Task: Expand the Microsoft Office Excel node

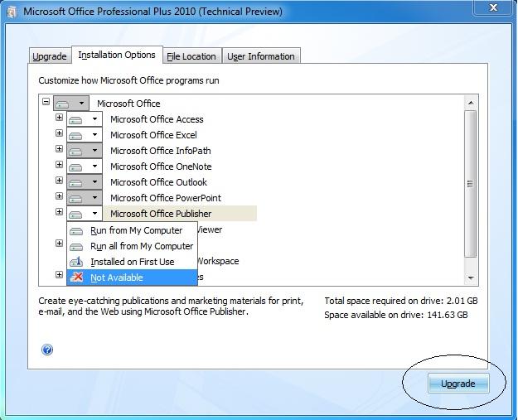Action: coord(59,133)
